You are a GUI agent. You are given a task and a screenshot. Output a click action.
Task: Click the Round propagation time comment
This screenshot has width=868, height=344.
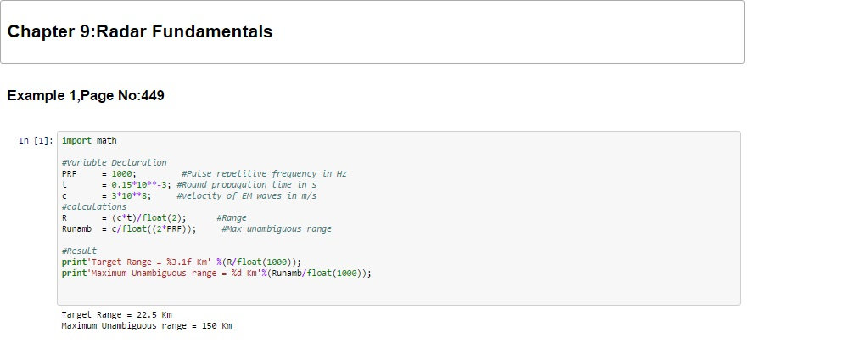247,184
